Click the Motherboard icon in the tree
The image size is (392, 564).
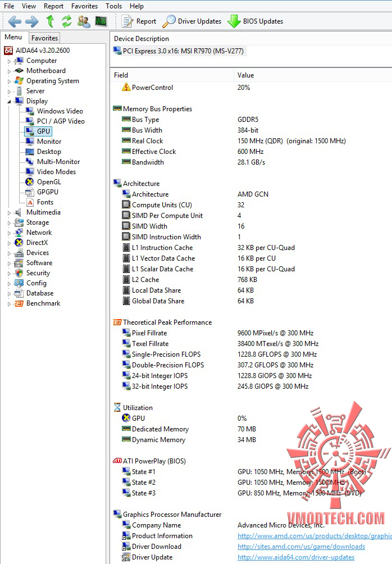pos(19,71)
